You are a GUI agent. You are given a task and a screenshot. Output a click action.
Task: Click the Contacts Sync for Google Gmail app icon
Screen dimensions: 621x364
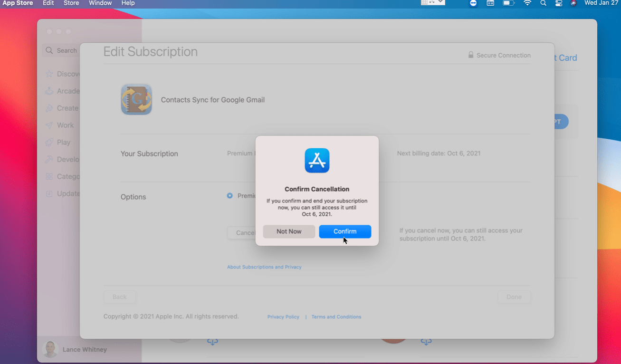(x=136, y=99)
